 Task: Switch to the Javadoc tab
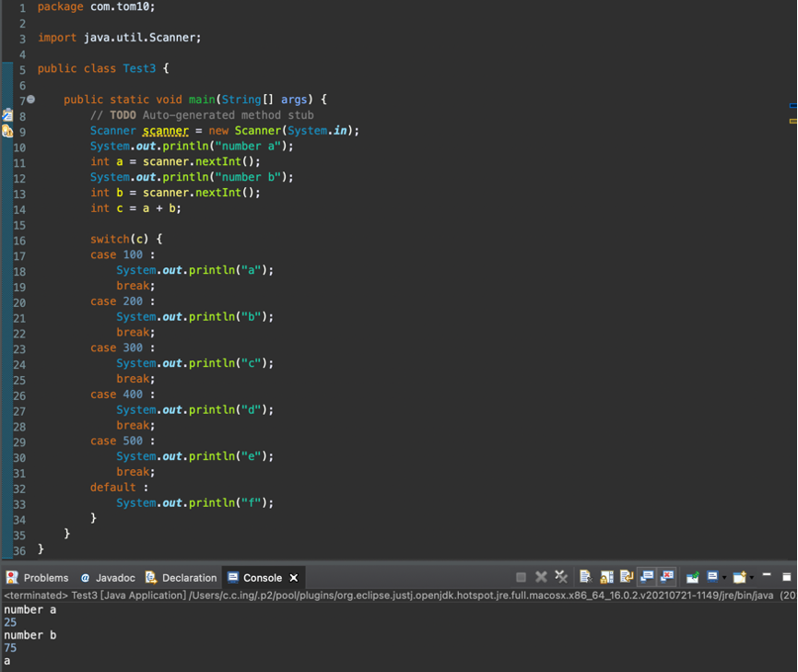108,578
